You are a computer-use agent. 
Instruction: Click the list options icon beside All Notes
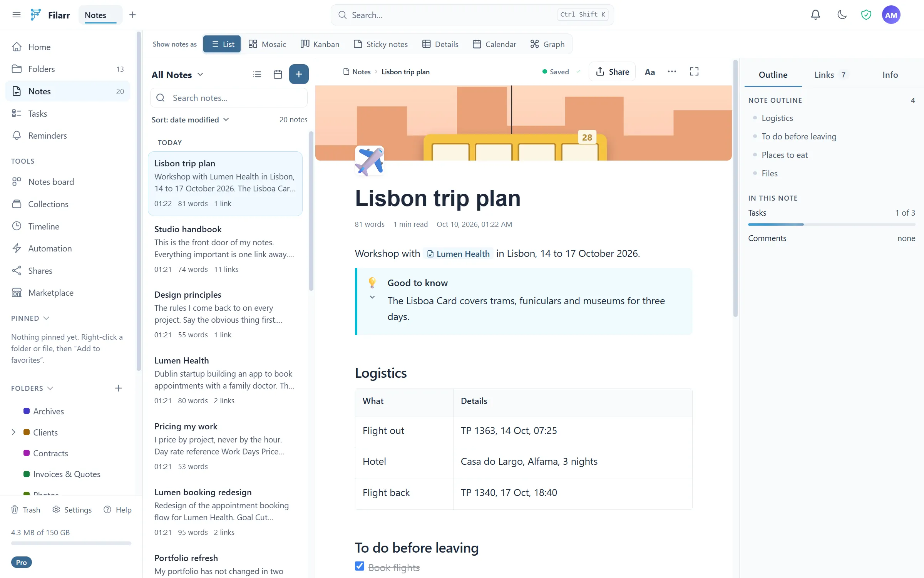click(257, 74)
